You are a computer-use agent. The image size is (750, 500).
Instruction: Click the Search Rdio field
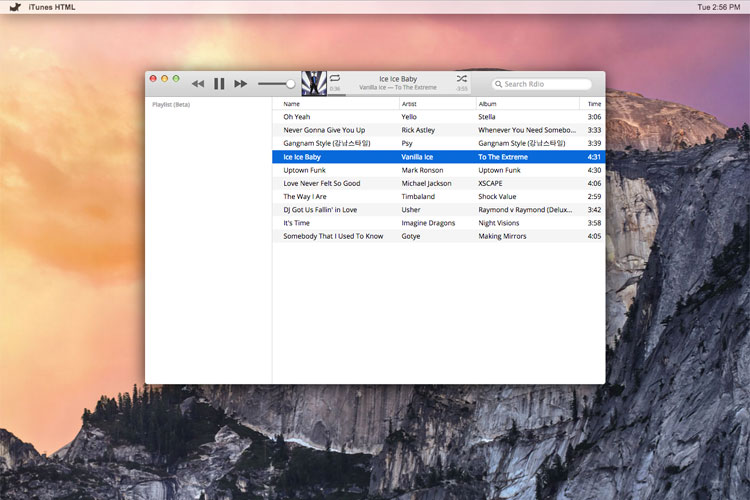pos(541,84)
